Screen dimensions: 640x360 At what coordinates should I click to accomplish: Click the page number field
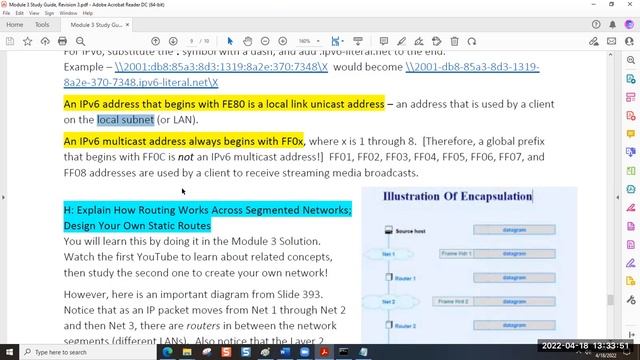pyautogui.click(x=191, y=41)
